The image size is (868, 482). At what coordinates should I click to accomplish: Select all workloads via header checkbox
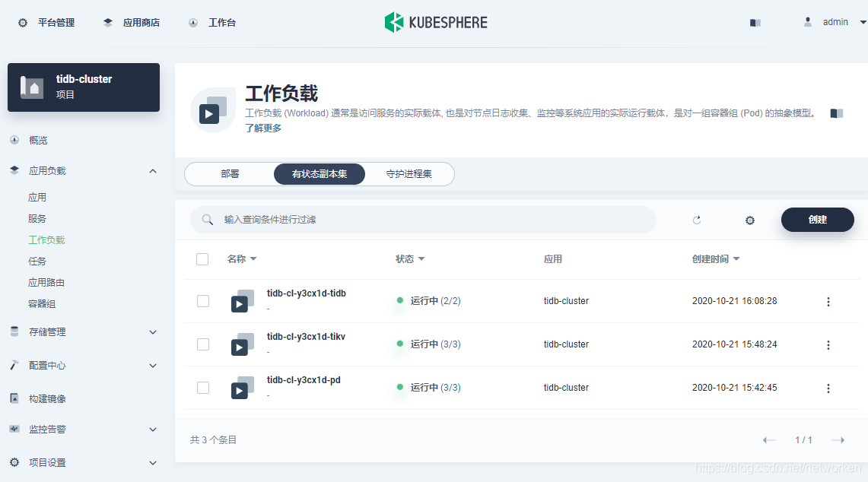coord(202,258)
